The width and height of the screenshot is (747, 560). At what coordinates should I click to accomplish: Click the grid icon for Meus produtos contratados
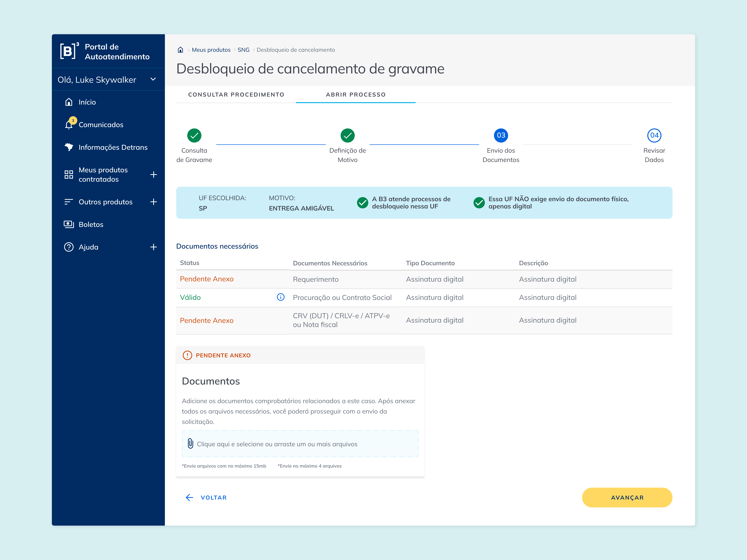click(69, 174)
